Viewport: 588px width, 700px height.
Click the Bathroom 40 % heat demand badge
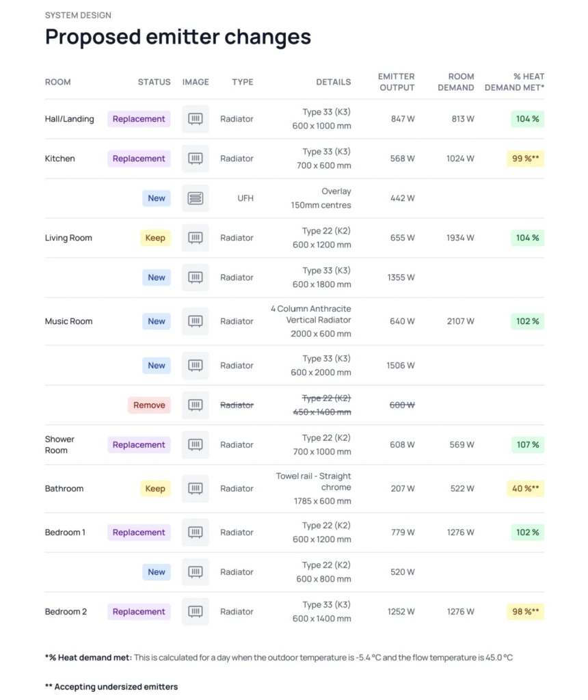pyautogui.click(x=526, y=489)
